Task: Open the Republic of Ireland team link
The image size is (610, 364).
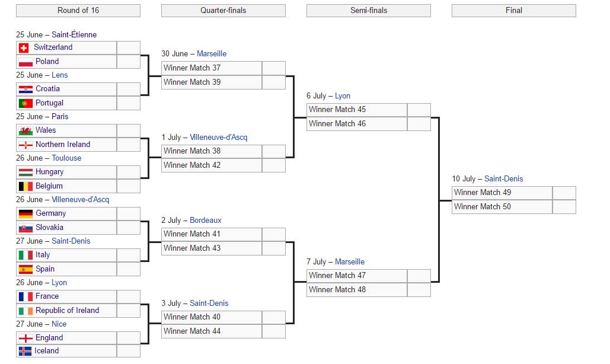Action: click(x=67, y=311)
